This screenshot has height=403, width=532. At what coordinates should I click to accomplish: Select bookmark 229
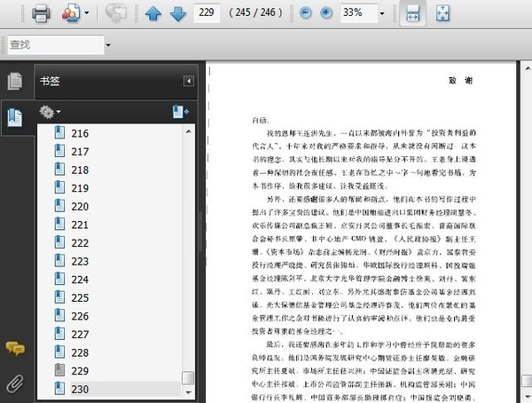click(x=80, y=371)
